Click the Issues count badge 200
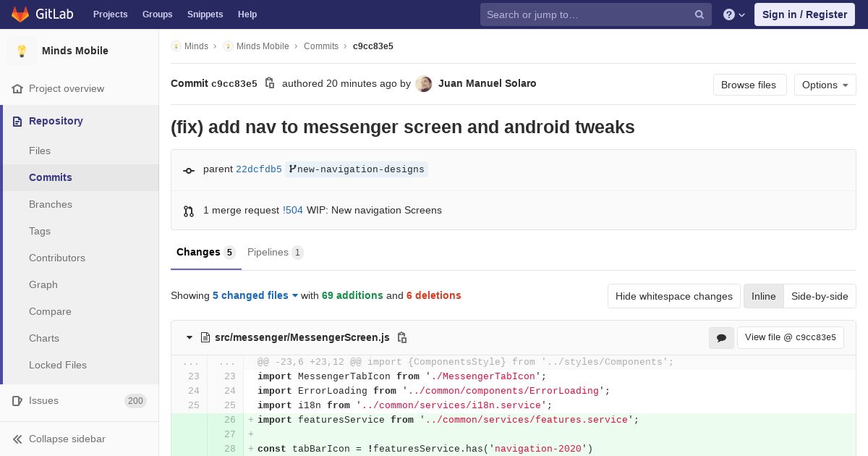This screenshot has height=456, width=868. click(x=135, y=400)
